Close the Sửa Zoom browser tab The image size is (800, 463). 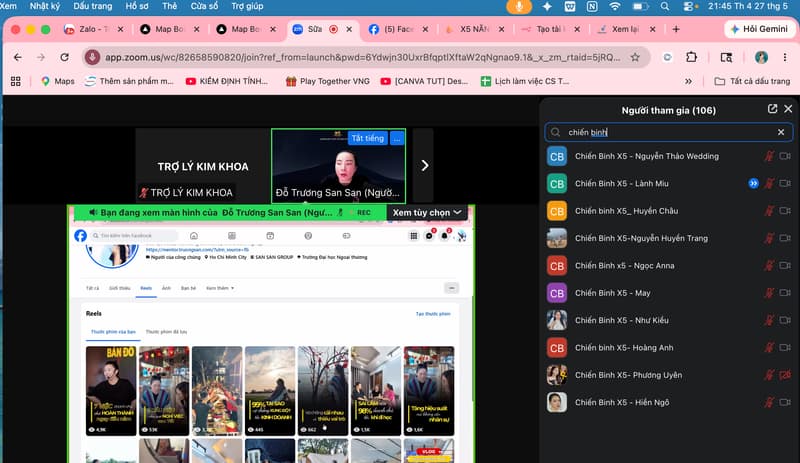pyautogui.click(x=349, y=29)
